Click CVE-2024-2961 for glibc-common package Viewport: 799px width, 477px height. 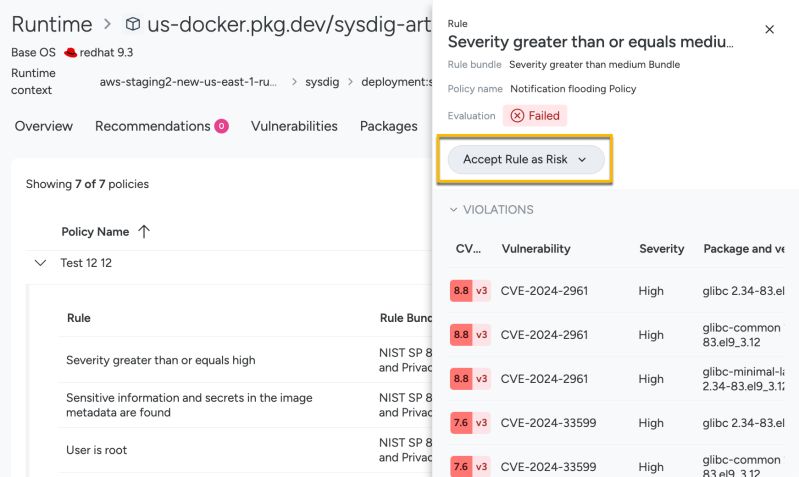pyautogui.click(x=544, y=335)
